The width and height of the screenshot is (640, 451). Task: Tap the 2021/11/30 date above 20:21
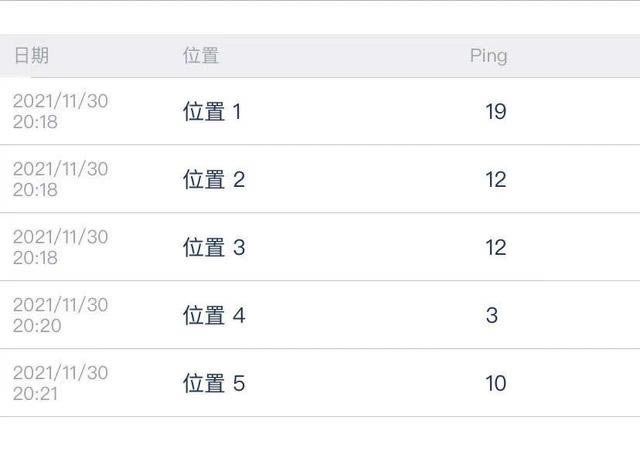(60, 373)
